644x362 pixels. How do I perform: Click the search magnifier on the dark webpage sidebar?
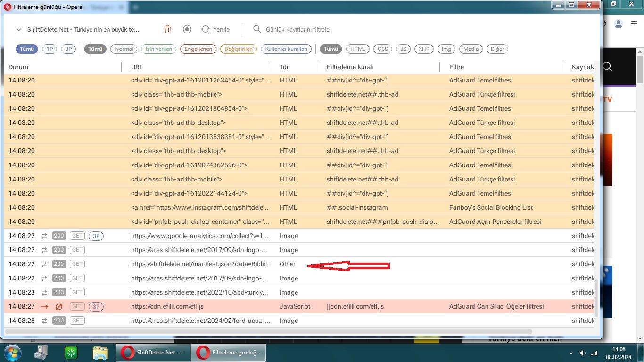coord(607,66)
